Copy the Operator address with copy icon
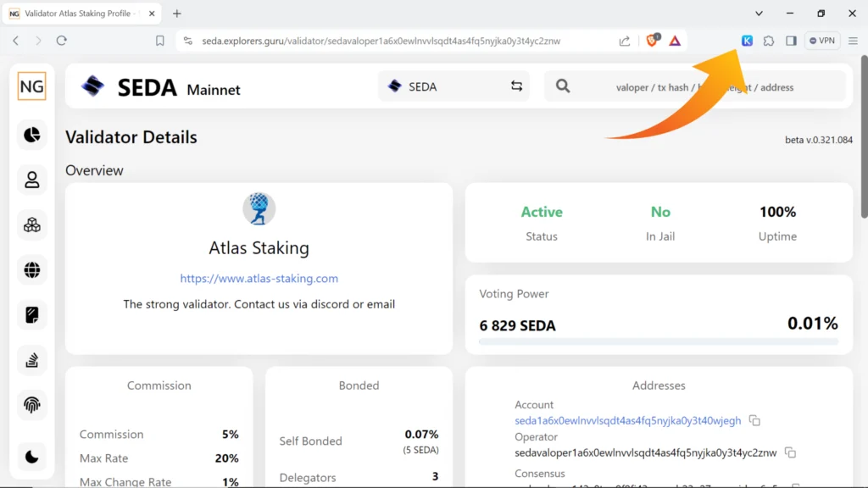 click(790, 453)
